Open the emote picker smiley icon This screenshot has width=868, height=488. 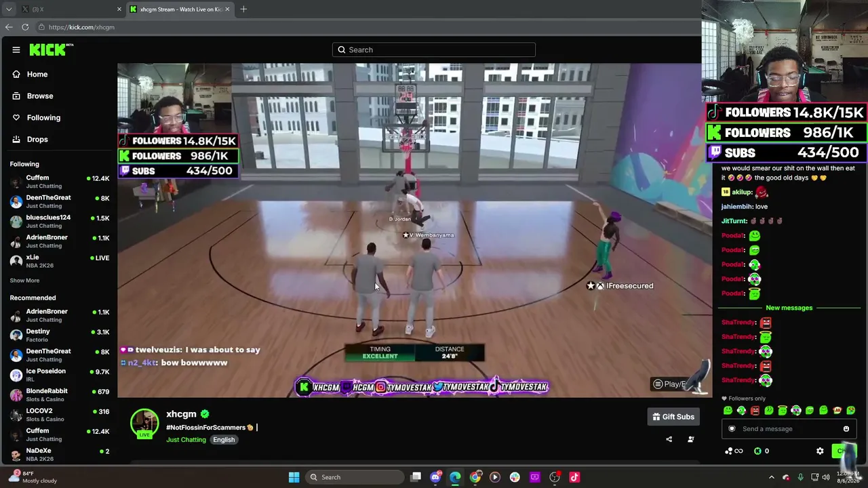[x=846, y=428]
